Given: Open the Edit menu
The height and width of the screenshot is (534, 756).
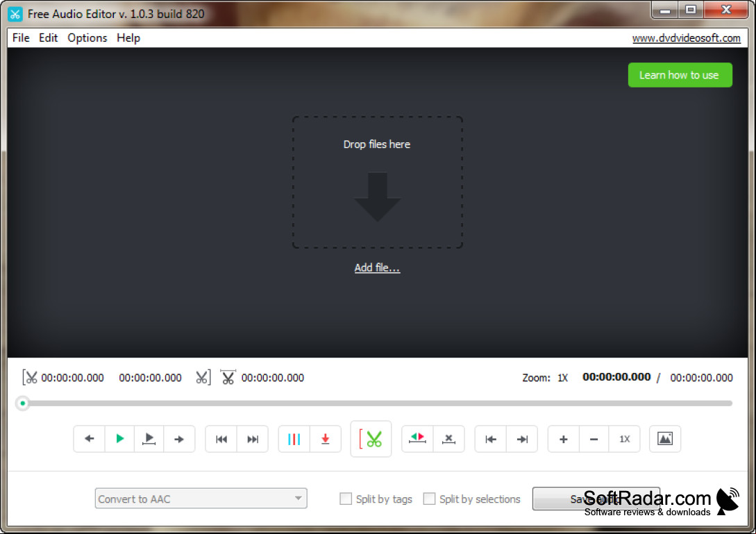Looking at the screenshot, I should click(48, 37).
